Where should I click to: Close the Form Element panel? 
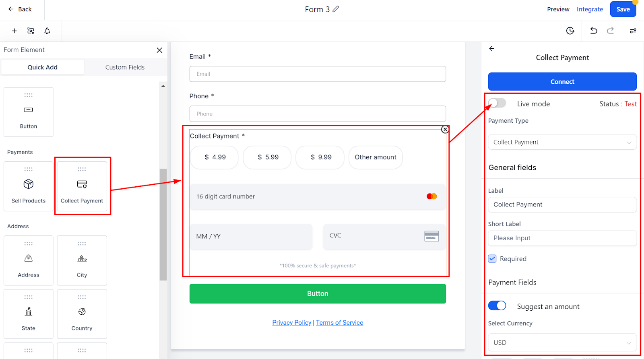tap(159, 50)
